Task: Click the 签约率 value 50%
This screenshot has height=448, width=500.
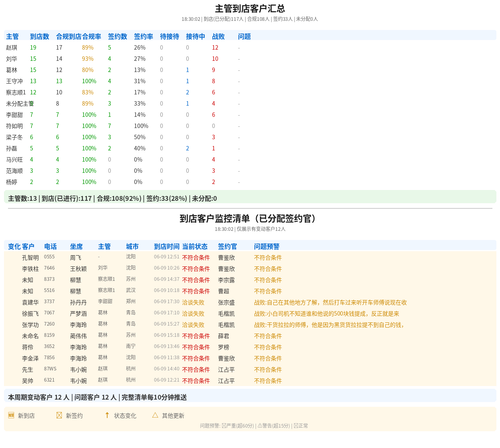Action: coord(140,137)
